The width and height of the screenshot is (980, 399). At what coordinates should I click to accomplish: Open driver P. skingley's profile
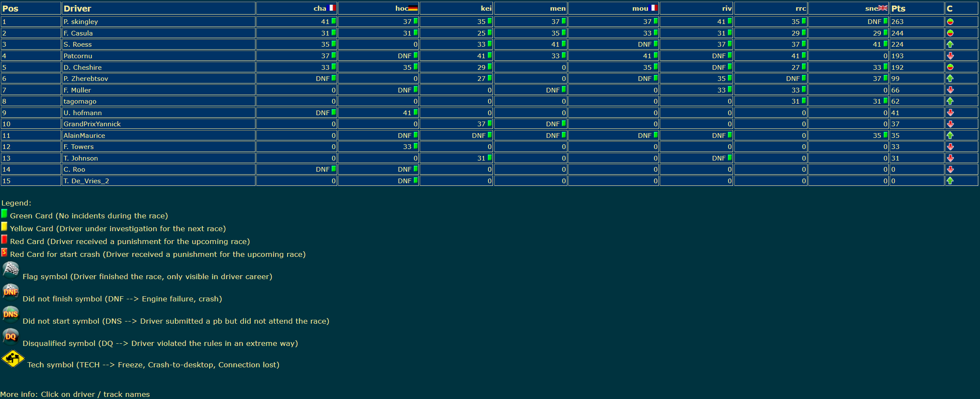pos(80,21)
